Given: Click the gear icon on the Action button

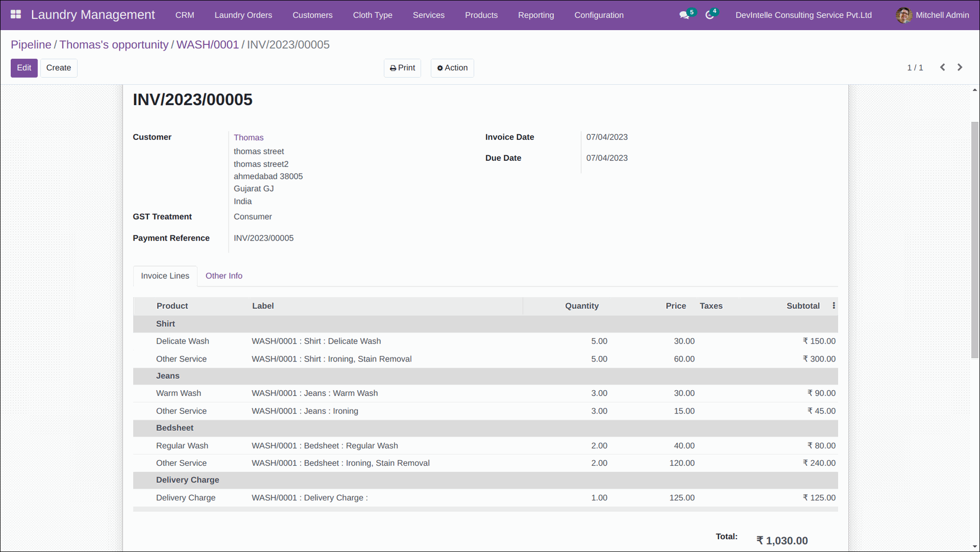Looking at the screenshot, I should 440,67.
